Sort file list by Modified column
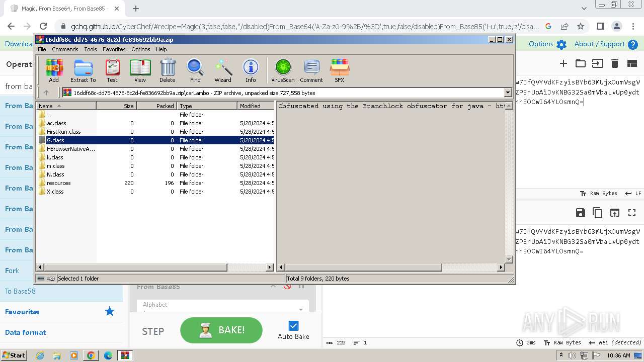Viewport: 644px width, 362px height. (x=256, y=106)
